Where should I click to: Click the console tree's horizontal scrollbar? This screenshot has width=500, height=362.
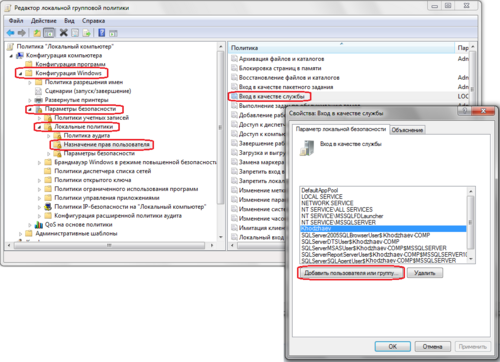pyautogui.click(x=109, y=245)
